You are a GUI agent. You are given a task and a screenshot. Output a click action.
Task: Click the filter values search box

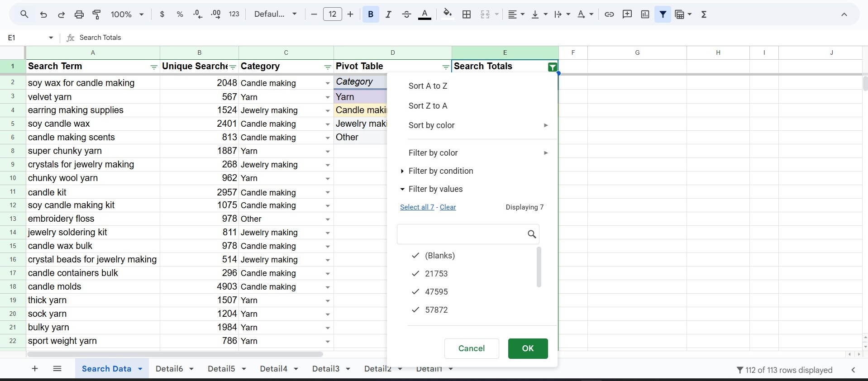click(468, 234)
